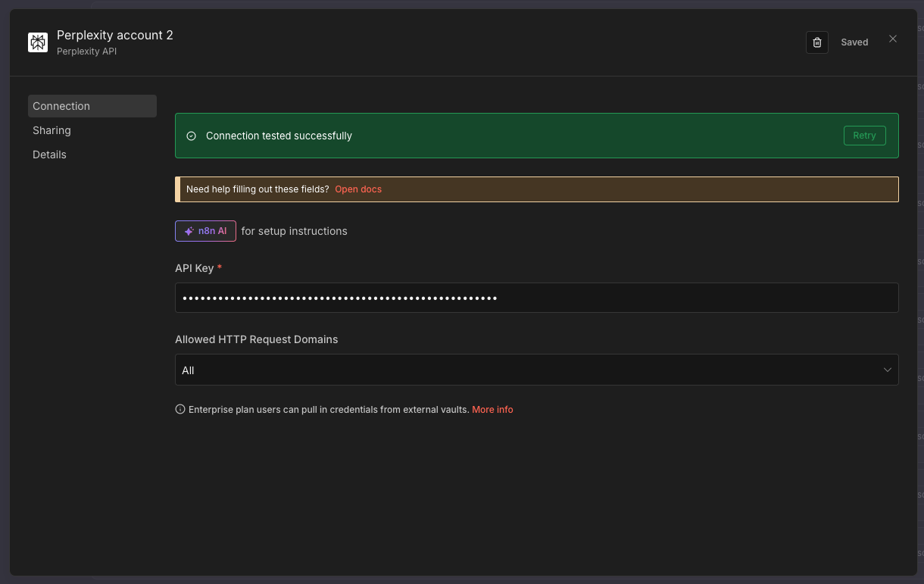This screenshot has height=584, width=924.
Task: Click the info icon beside Enterprise plan note
Action: (180, 410)
